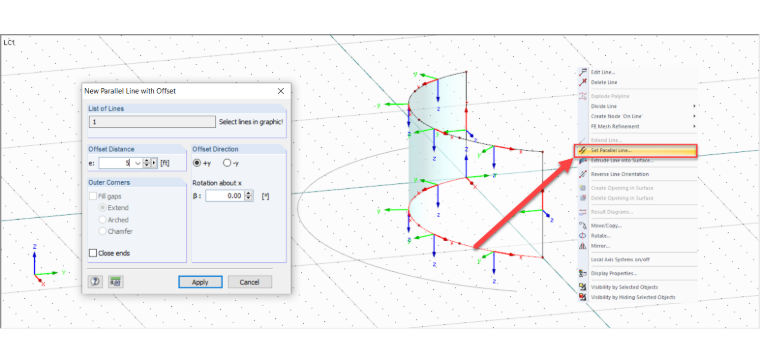The height and width of the screenshot is (363, 760).
Task: Toggle Local Axis Systems on/off
Action: point(620,259)
